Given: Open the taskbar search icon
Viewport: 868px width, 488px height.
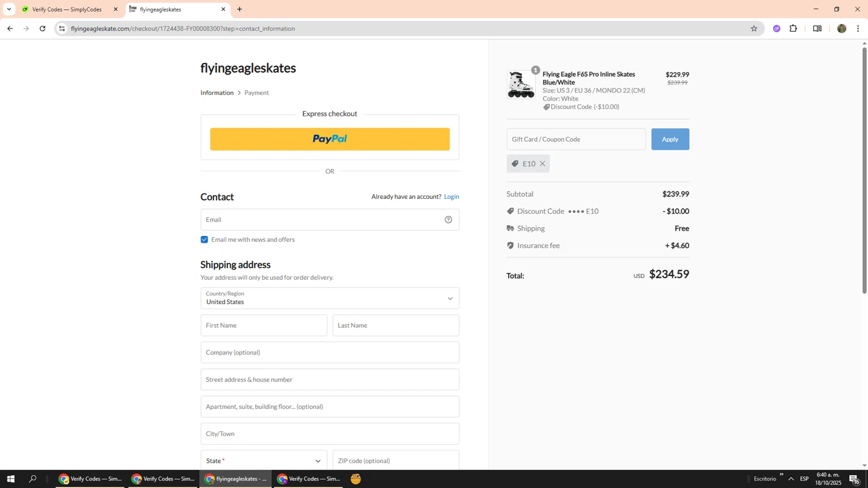Looking at the screenshot, I should [x=33, y=479].
